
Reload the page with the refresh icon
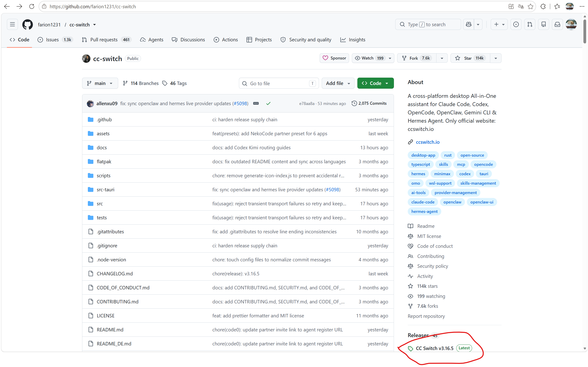[x=32, y=7]
